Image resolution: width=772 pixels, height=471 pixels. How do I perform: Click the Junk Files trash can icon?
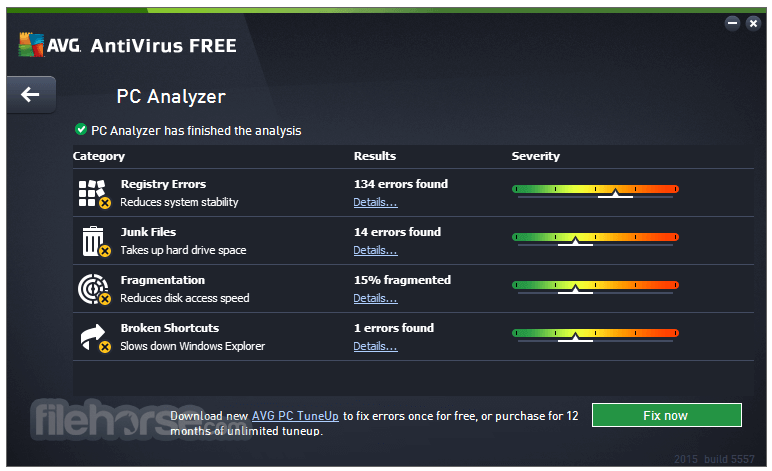(95, 242)
